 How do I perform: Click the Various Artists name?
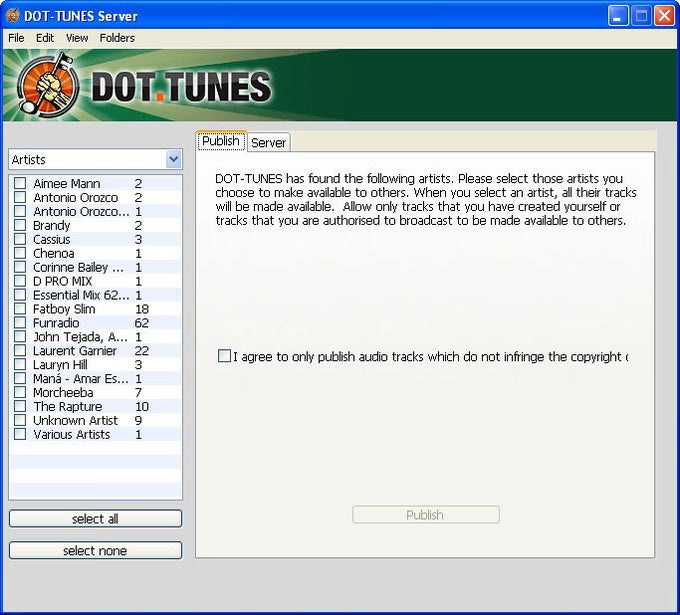72,434
